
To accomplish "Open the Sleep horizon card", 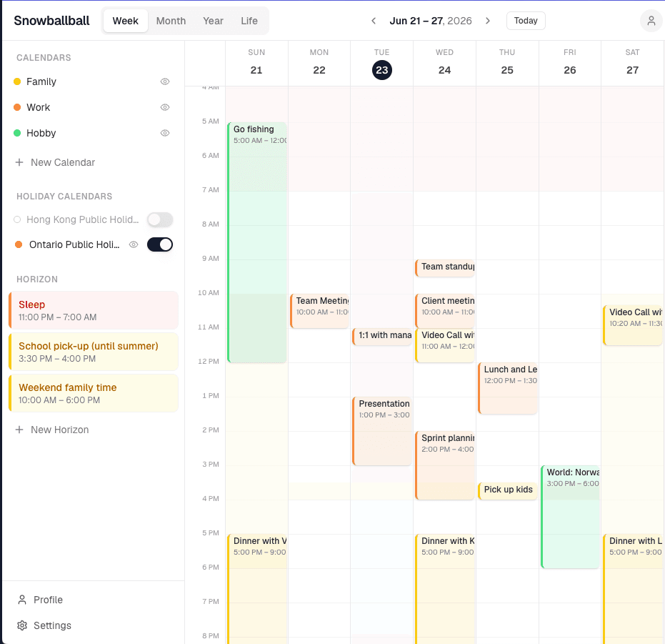I will 94,310.
